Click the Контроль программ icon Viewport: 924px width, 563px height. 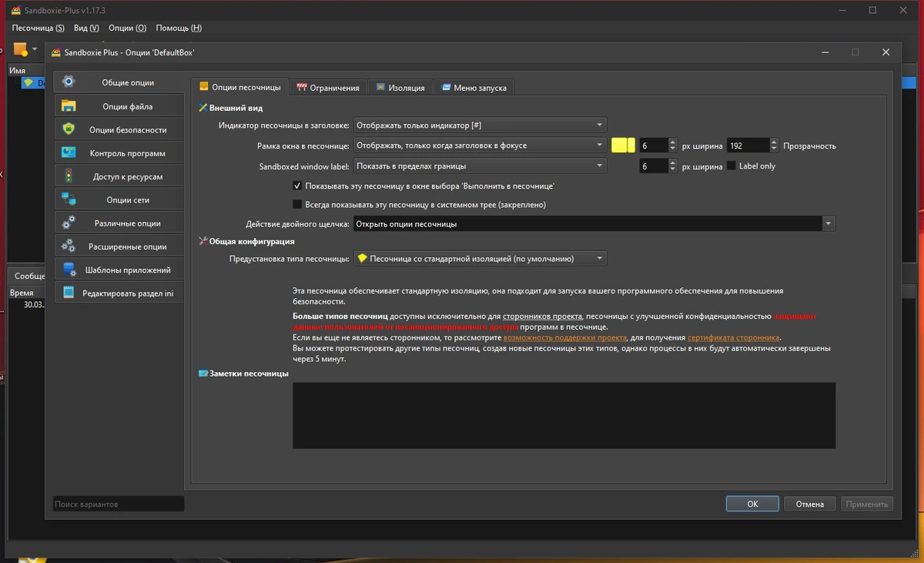[x=69, y=152]
